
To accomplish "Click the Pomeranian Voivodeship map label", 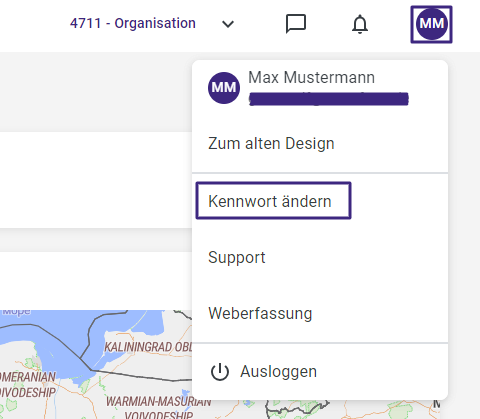I will coord(28,385).
